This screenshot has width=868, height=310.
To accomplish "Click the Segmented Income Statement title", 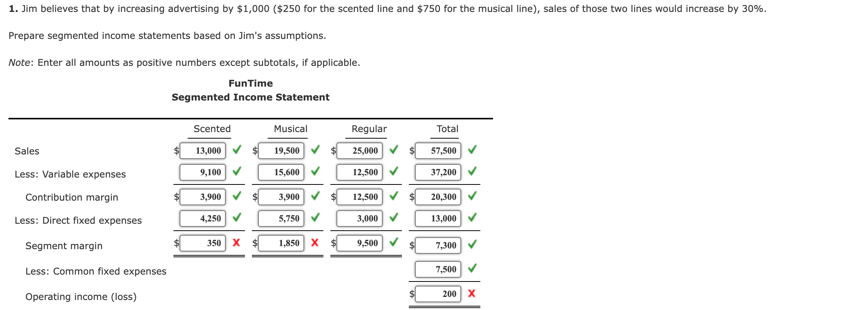I will (250, 97).
